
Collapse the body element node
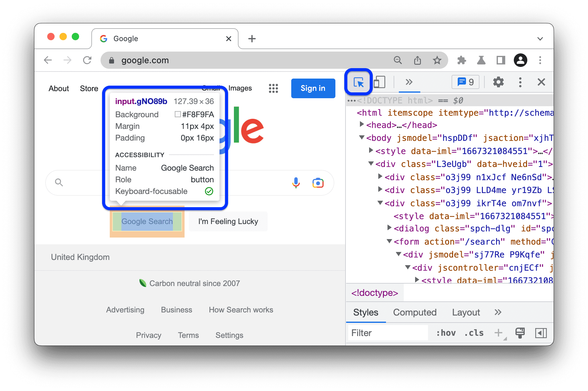tap(361, 137)
